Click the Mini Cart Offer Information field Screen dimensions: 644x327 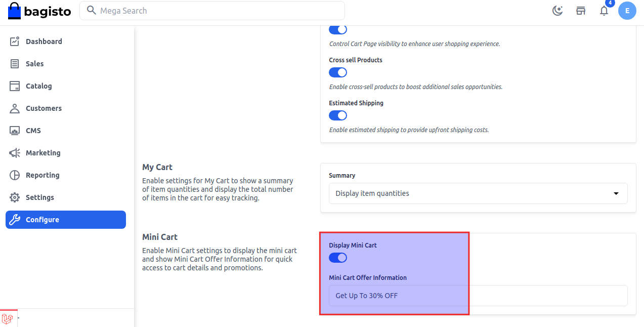tap(478, 296)
